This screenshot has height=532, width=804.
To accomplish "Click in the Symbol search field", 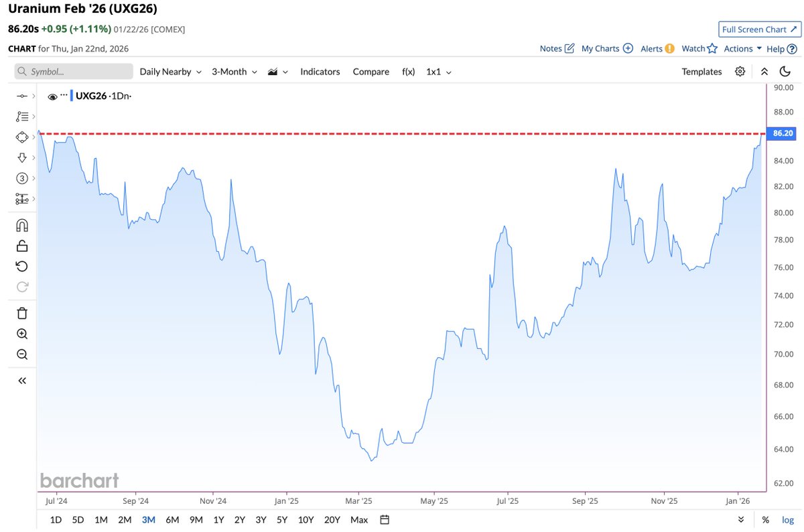I will [73, 72].
